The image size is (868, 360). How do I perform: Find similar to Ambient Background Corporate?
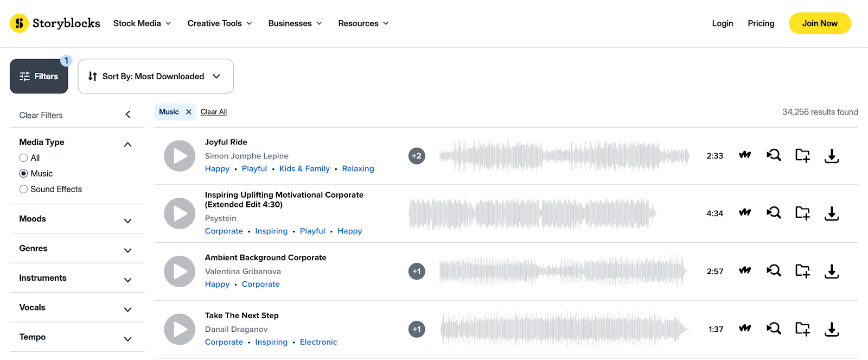[x=774, y=270]
